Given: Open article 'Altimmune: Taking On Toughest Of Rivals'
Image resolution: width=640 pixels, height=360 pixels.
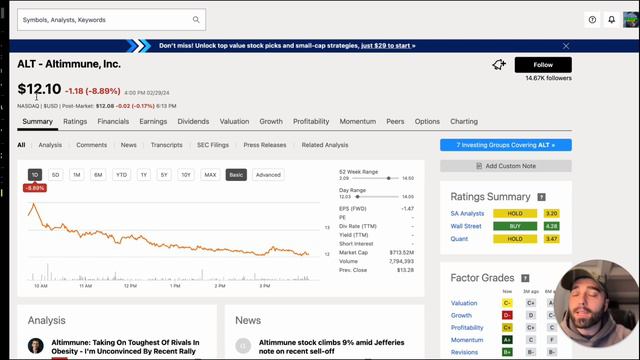Looking at the screenshot, I should point(125,347).
